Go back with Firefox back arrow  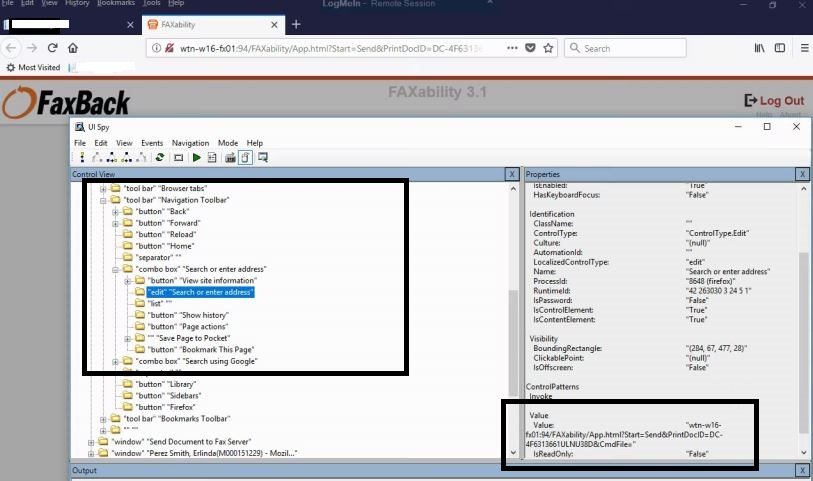tap(11, 48)
